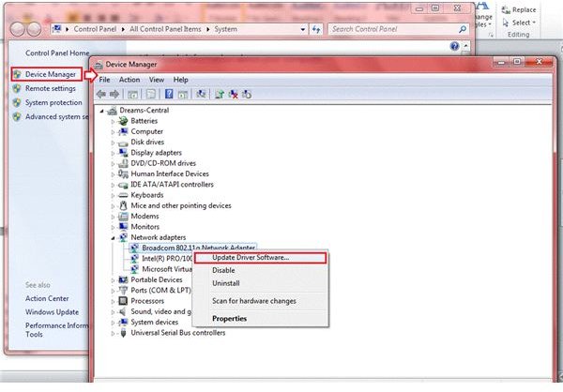This screenshot has height=392, width=563.
Task: Click the Update Driver Software toolbar icon
Action: click(220, 94)
